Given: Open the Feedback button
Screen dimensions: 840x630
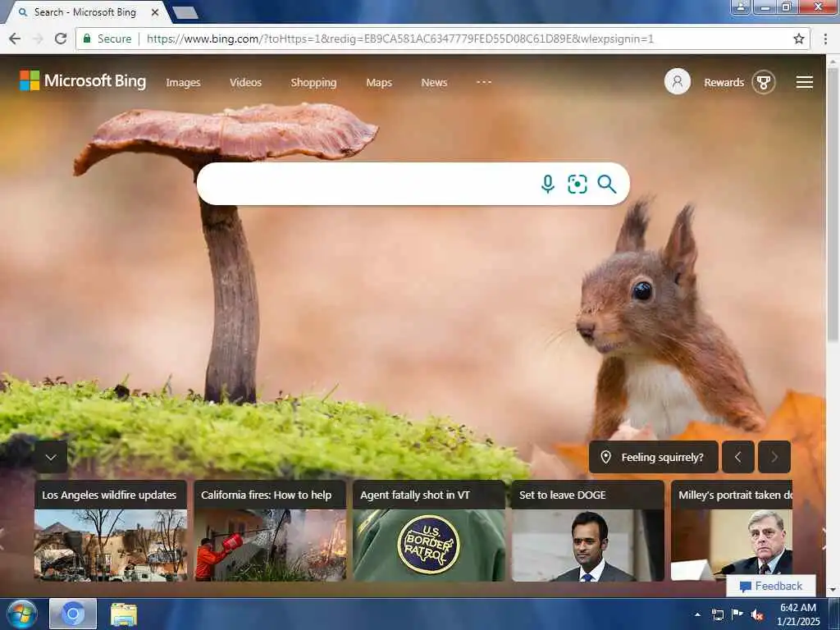Looking at the screenshot, I should [771, 586].
